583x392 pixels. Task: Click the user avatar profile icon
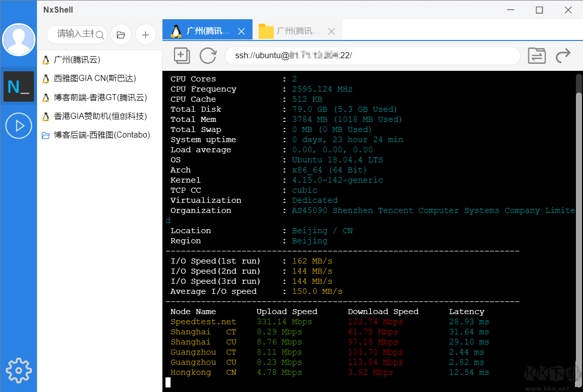pos(19,39)
